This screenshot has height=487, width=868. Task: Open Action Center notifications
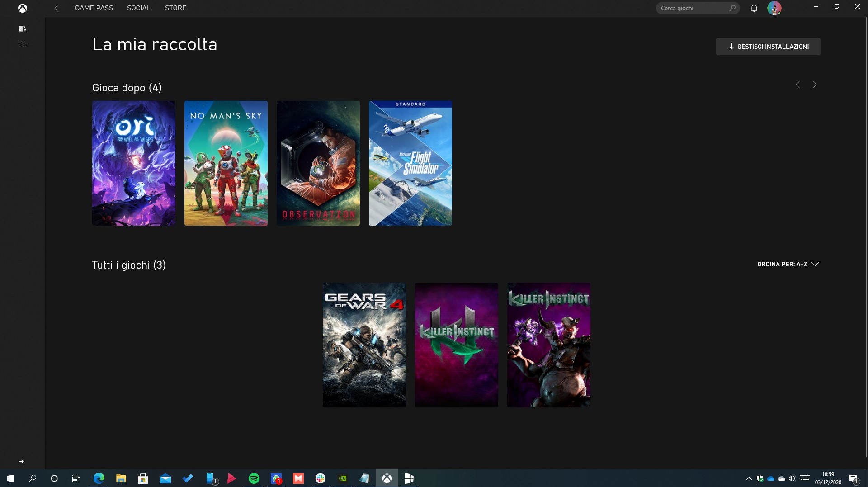coord(854,478)
